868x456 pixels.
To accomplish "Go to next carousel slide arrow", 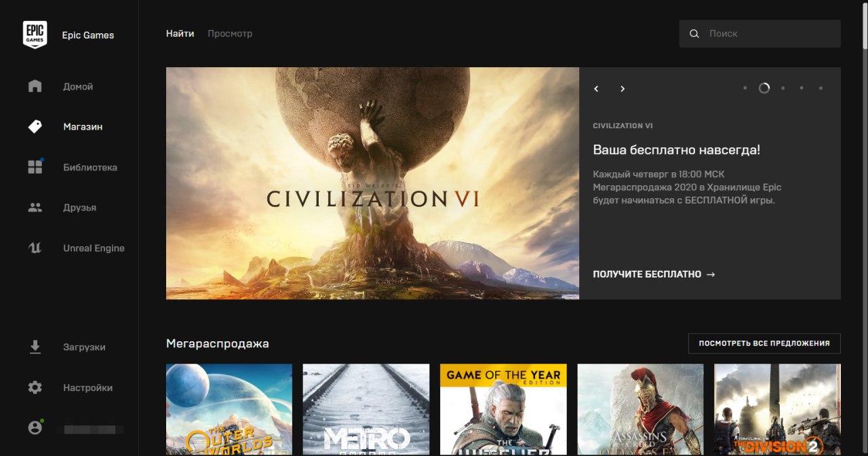I will pos(623,89).
